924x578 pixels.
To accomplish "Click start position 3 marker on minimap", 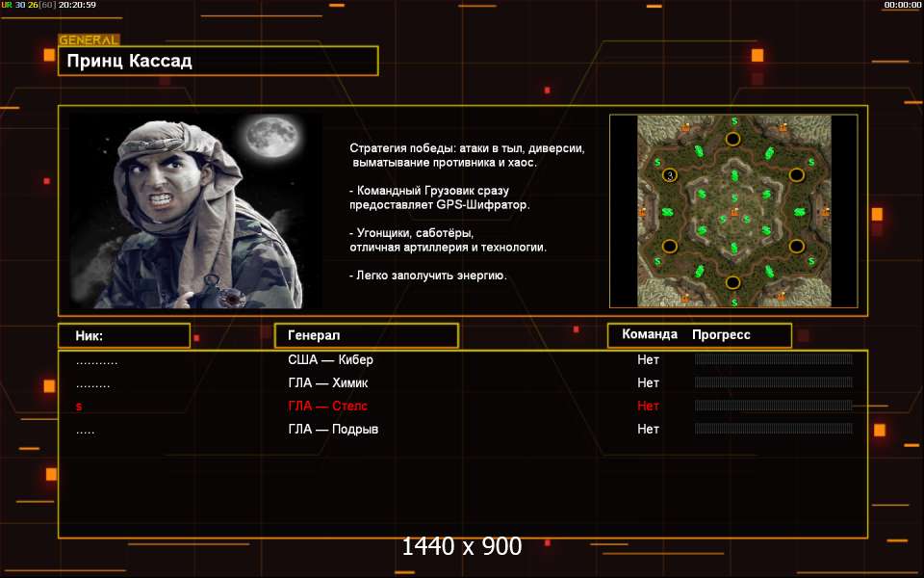I will click(671, 173).
